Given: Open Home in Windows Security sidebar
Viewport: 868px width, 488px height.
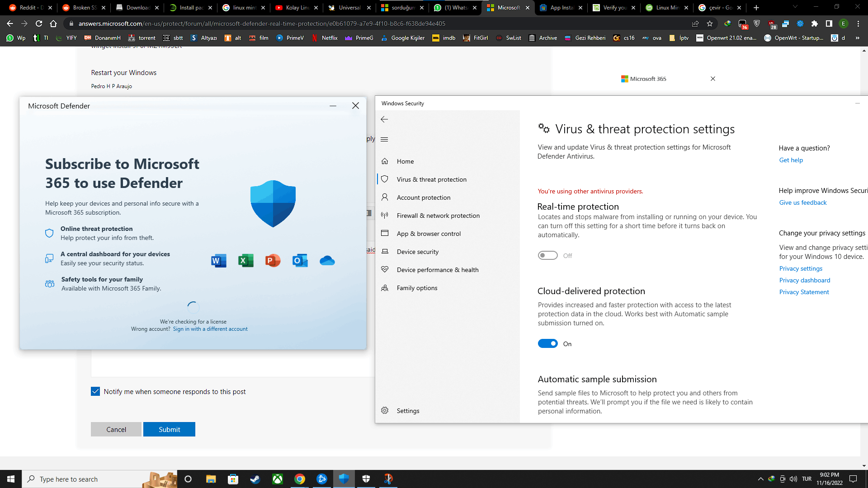Looking at the screenshot, I should 405,161.
